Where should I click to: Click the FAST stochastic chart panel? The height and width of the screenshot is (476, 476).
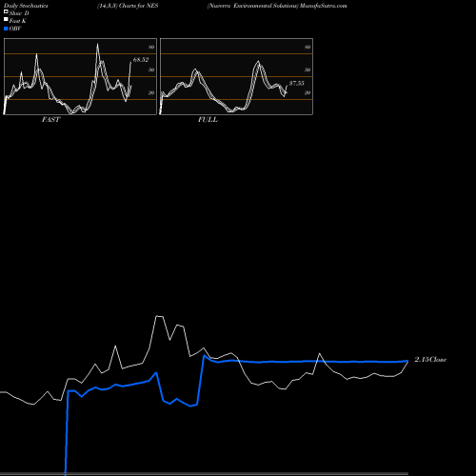80,76
